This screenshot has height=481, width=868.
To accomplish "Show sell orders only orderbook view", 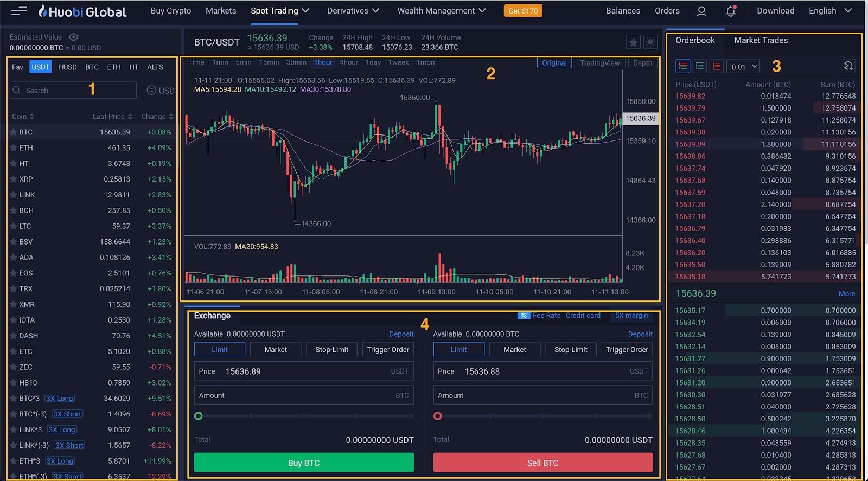I will [x=717, y=66].
